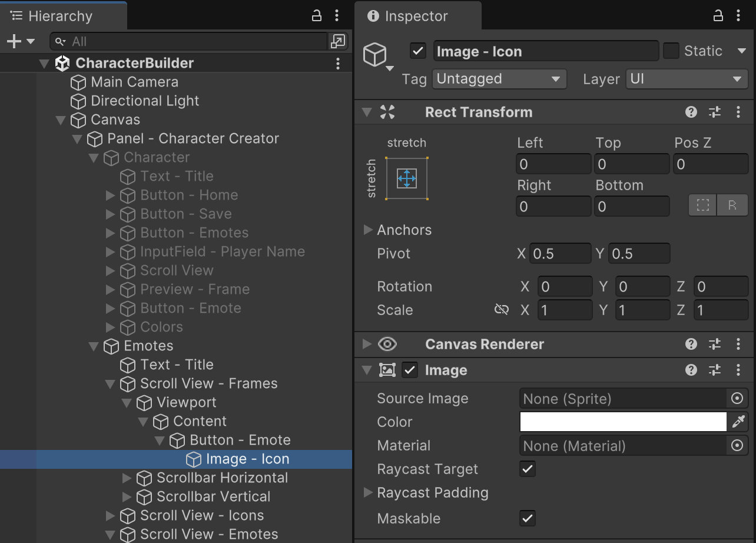Open the Layer dropdown set to UI
756x543 pixels.
[686, 79]
